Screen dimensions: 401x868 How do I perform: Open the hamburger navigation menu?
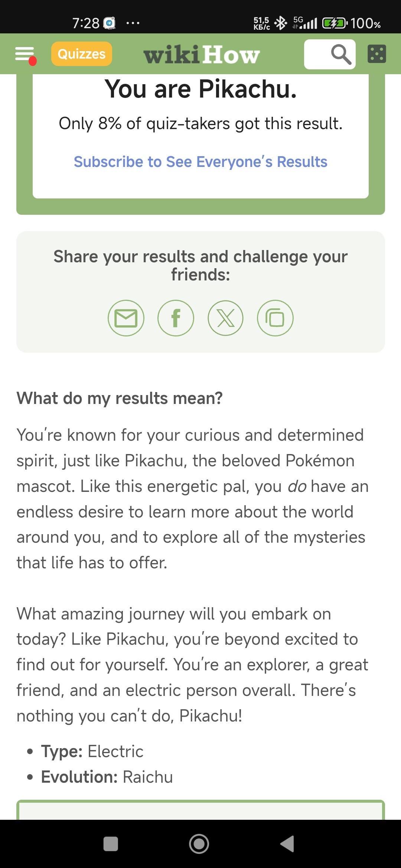pos(25,54)
